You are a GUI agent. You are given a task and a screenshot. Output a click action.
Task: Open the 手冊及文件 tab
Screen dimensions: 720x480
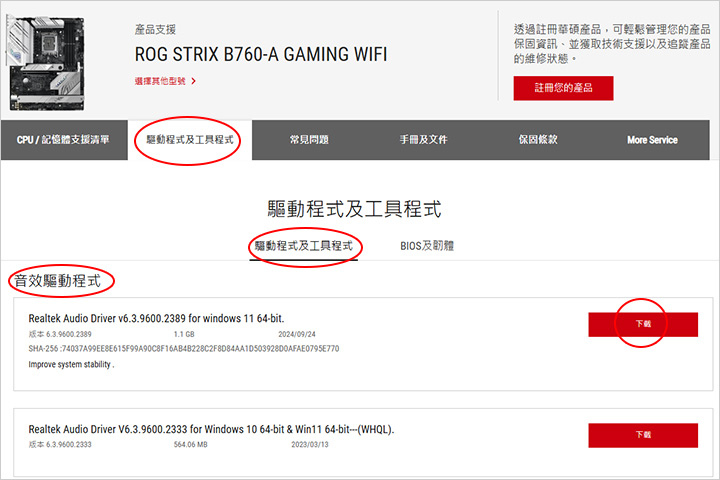pyautogui.click(x=423, y=140)
